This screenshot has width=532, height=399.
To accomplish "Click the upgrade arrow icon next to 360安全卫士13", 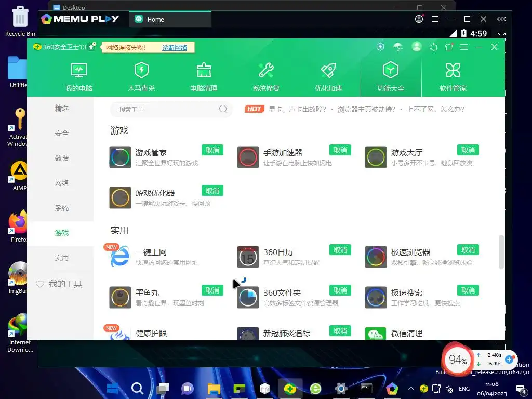I will 91,47.
